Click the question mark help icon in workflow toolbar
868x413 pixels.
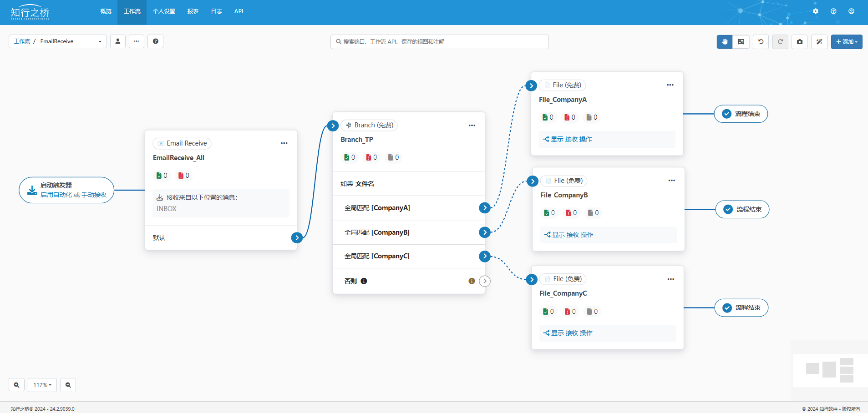pos(156,41)
